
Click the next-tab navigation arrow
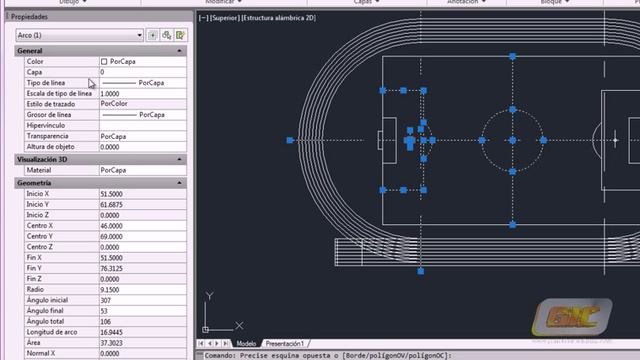coord(217,344)
